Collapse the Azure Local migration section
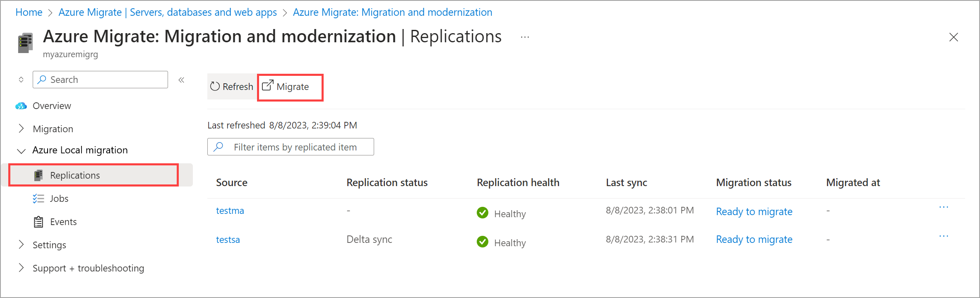 pyautogui.click(x=22, y=150)
